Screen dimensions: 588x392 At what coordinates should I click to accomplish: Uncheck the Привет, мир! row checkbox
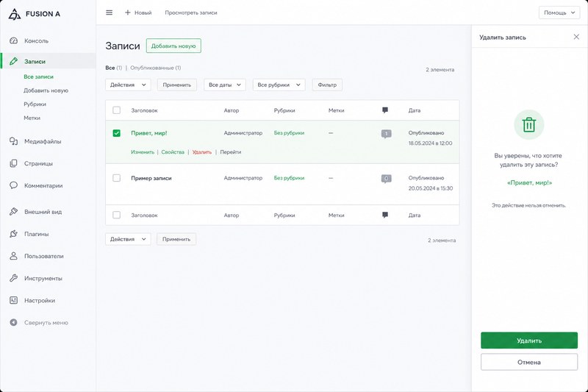click(x=117, y=133)
